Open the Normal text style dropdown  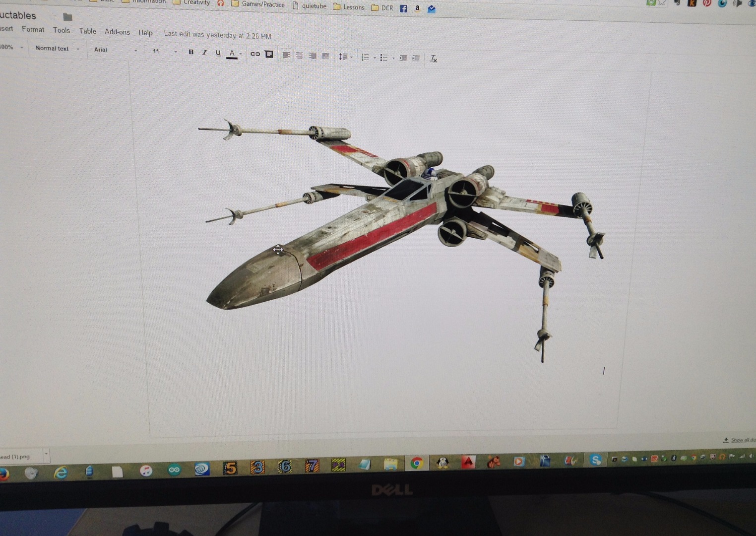[x=58, y=49]
